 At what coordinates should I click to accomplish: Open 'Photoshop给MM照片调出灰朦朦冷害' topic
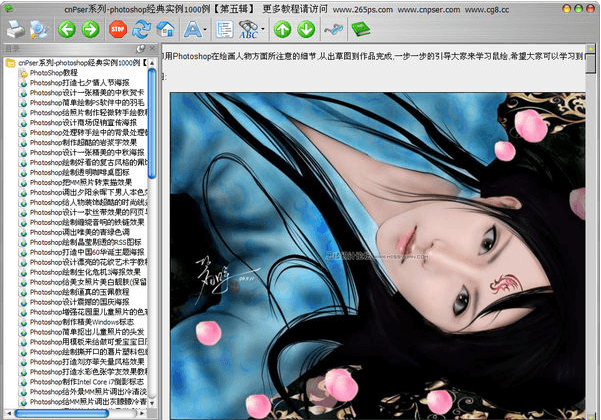click(x=89, y=402)
